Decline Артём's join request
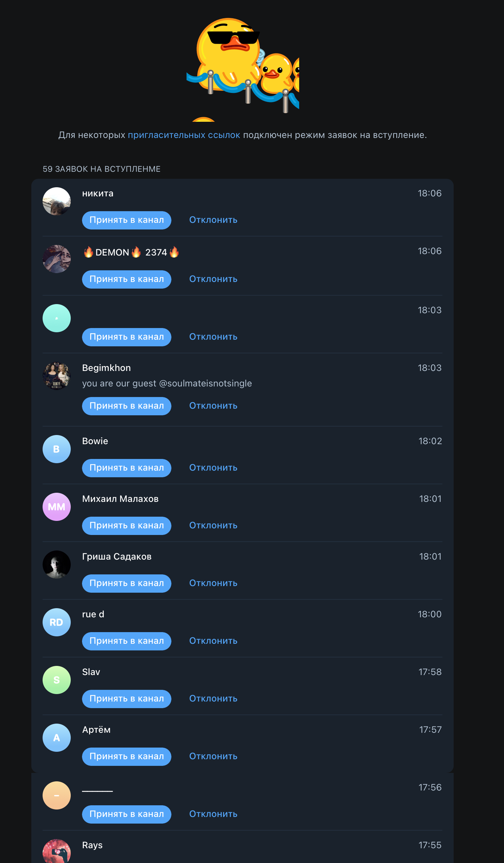 pos(213,757)
